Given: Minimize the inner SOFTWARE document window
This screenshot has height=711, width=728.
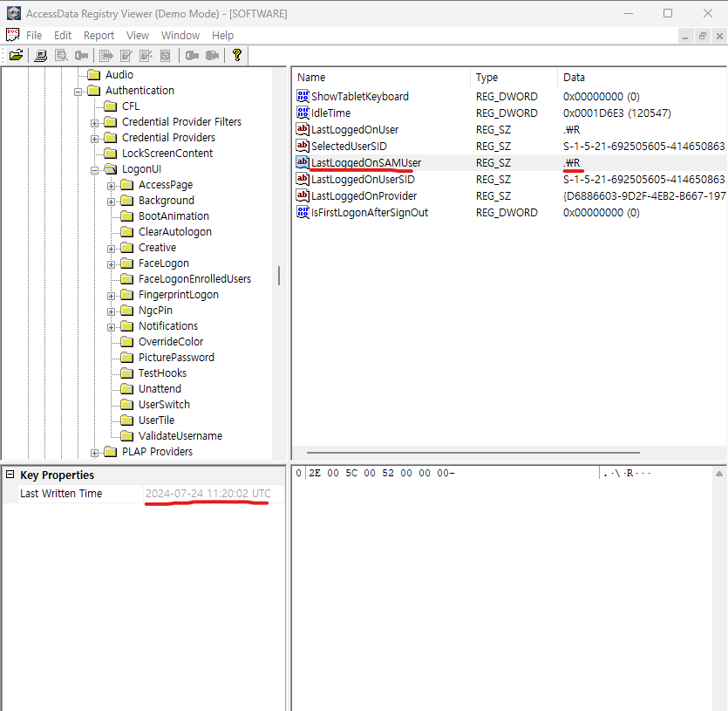Looking at the screenshot, I should click(684, 36).
